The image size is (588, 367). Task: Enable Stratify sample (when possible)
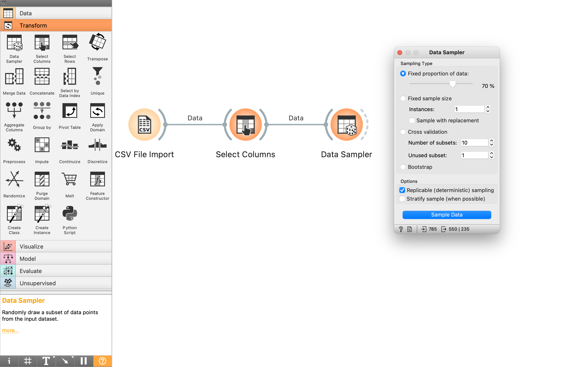coord(402,199)
